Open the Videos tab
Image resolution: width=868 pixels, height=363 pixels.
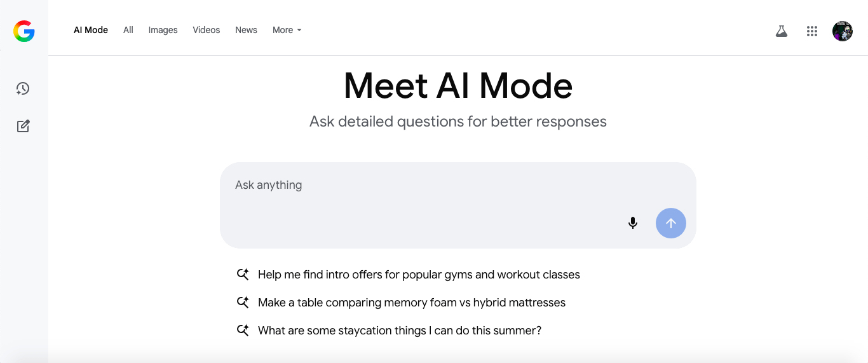click(x=207, y=30)
